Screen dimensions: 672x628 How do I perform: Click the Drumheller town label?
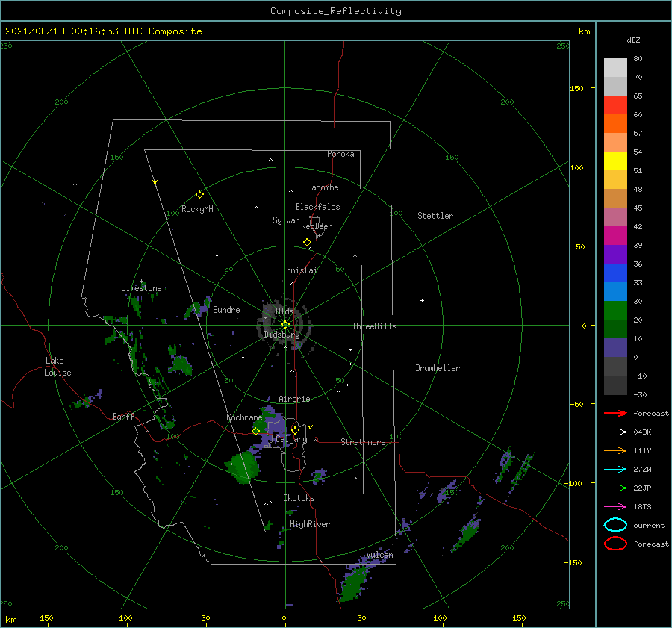[438, 368]
